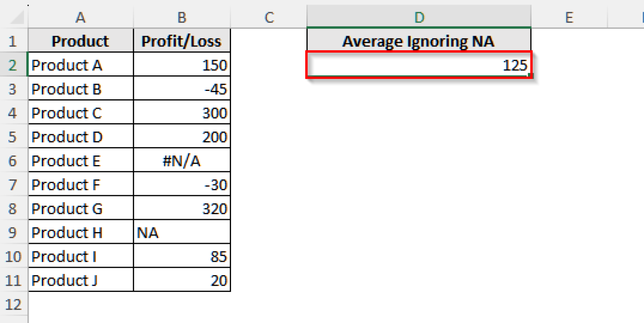
Task: Click the Product header cell A1
Action: tap(80, 41)
